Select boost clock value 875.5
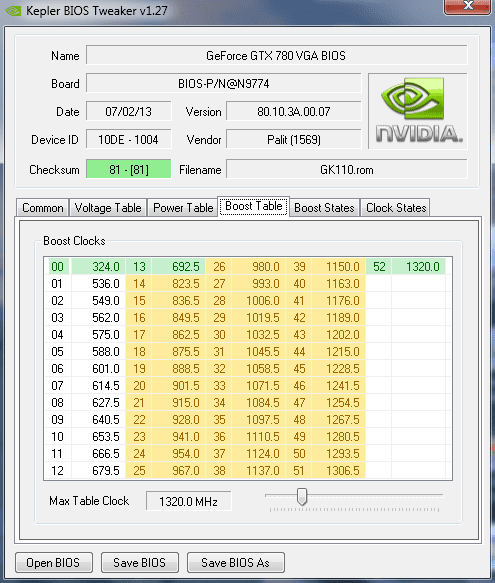Viewport: 495px width, 583px height. (x=179, y=351)
